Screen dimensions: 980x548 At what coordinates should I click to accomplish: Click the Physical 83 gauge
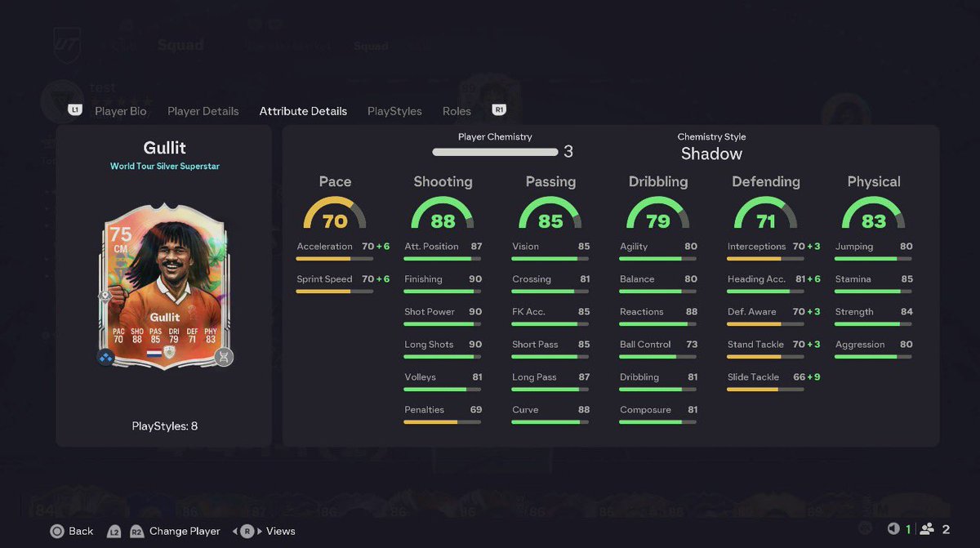(874, 214)
